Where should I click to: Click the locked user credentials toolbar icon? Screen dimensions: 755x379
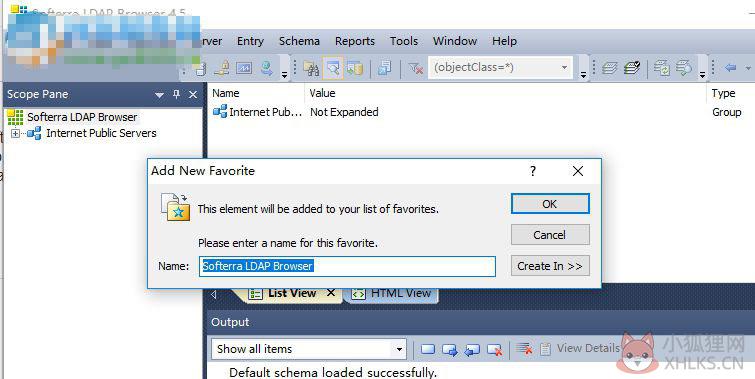222,68
